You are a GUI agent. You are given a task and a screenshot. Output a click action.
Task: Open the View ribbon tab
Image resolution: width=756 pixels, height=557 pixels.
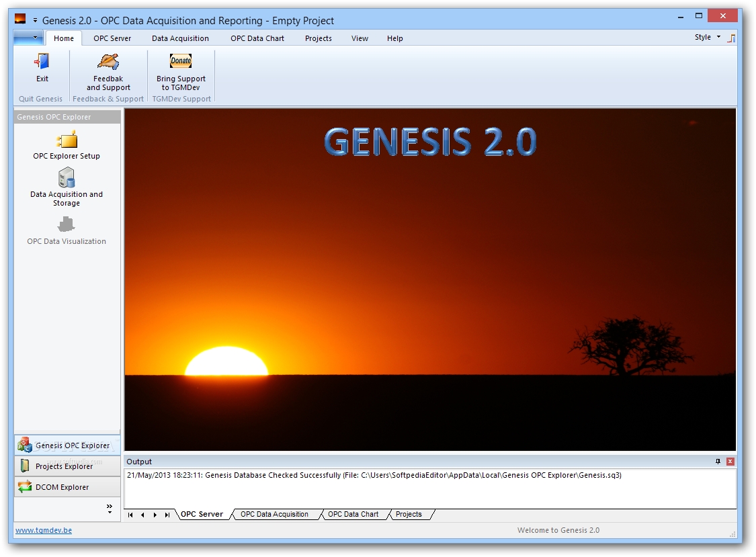[360, 38]
